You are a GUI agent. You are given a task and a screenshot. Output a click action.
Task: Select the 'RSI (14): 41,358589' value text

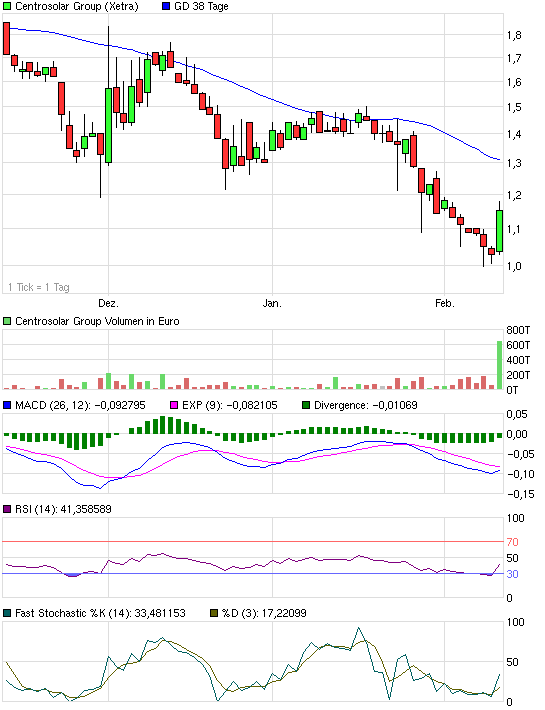tap(63, 509)
